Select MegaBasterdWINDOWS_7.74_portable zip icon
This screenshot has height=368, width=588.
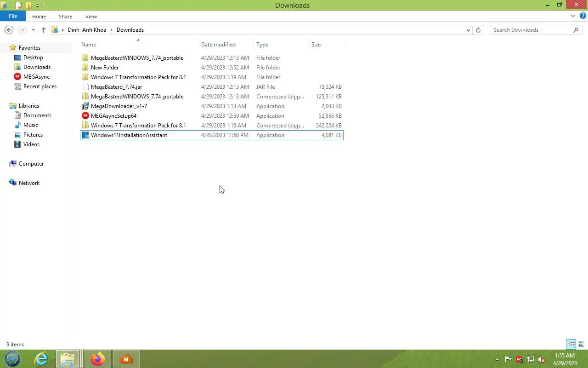[x=85, y=97]
